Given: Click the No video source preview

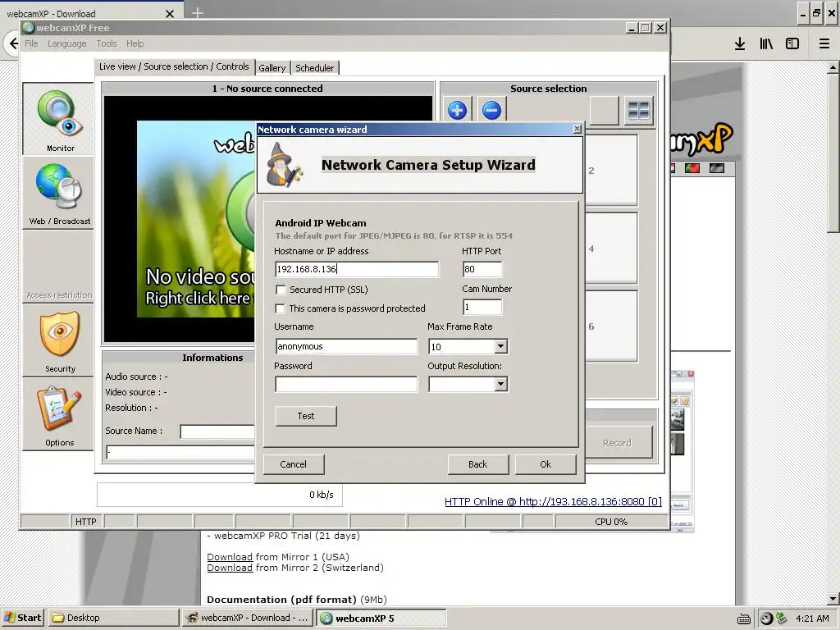Looking at the screenshot, I should pyautogui.click(x=196, y=218).
